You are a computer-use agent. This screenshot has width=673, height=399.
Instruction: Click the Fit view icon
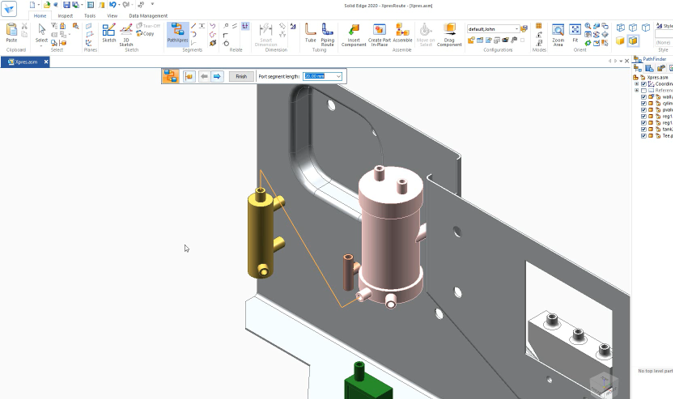pos(575,33)
